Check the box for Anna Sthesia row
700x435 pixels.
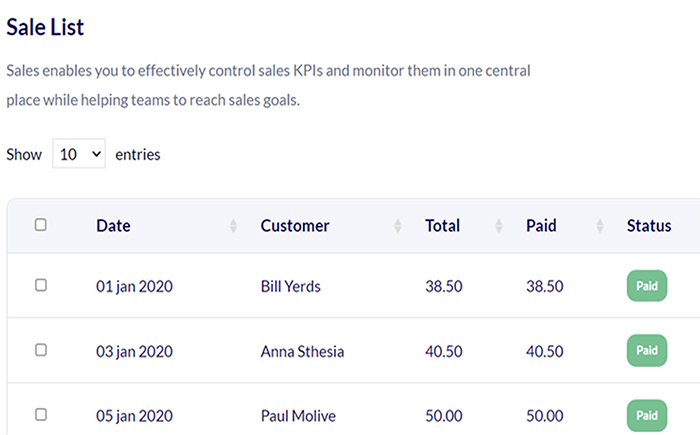tap(41, 350)
